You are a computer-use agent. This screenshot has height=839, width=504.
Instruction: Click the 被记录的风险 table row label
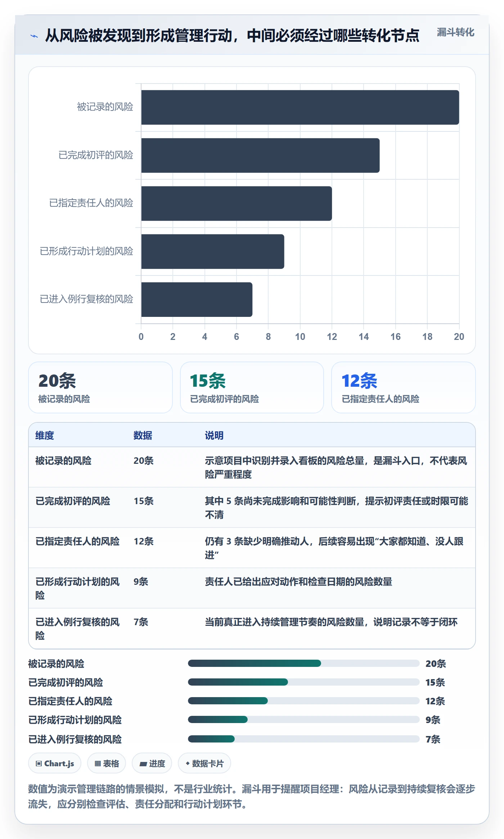point(63,461)
